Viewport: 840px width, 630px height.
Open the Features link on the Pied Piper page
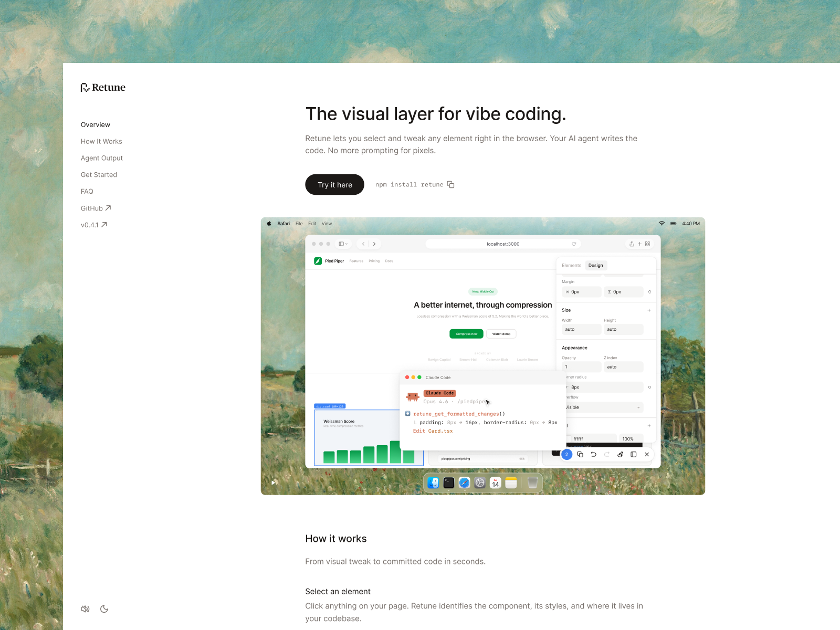356,261
